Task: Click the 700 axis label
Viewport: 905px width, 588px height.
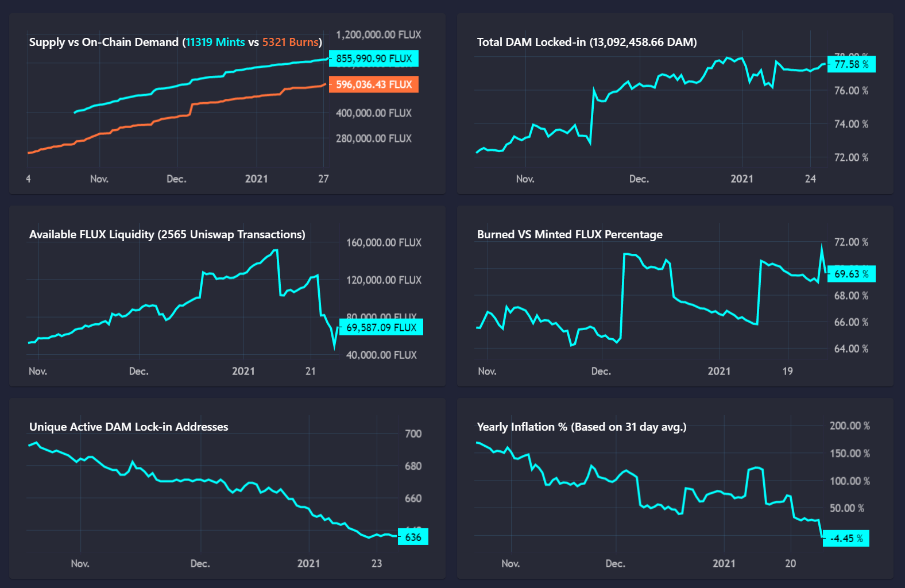Action: click(x=413, y=434)
